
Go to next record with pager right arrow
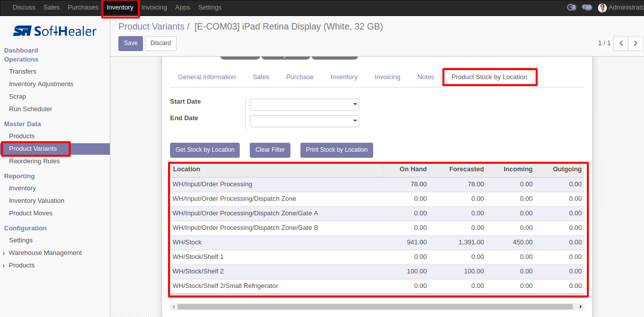pos(635,43)
